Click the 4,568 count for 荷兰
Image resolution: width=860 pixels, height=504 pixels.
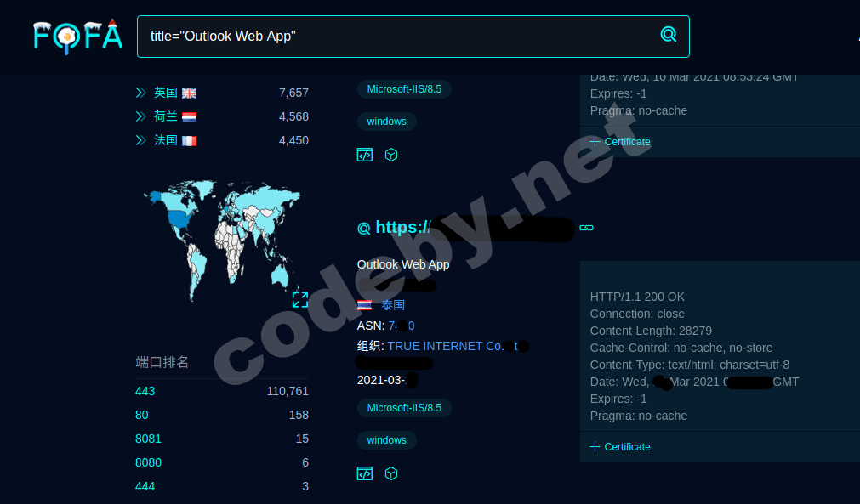coord(293,116)
